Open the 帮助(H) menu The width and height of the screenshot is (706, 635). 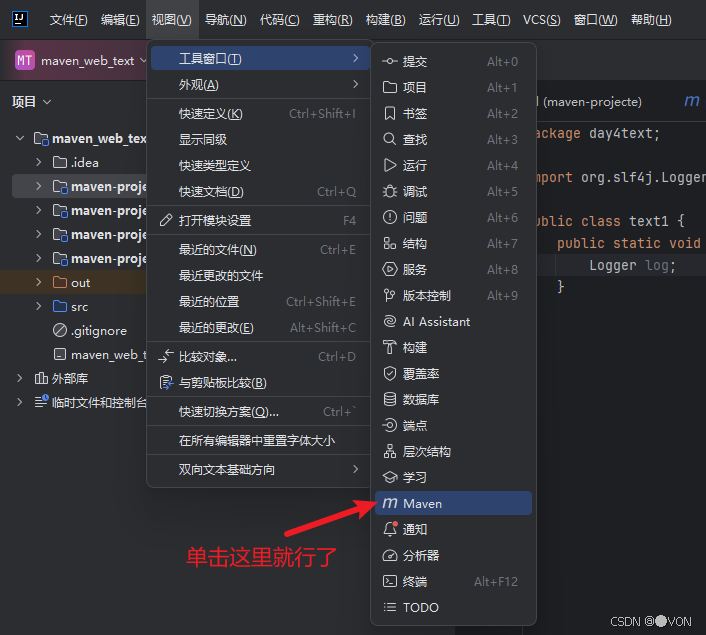(651, 20)
